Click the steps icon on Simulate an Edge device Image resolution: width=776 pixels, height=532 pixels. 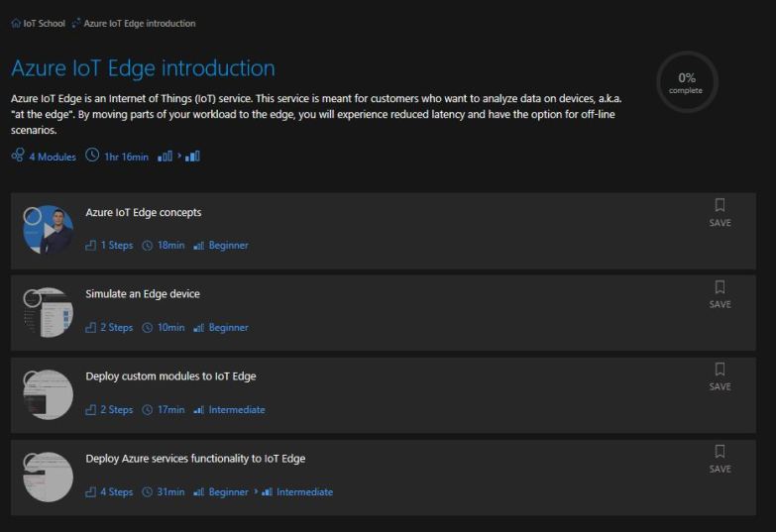click(x=90, y=328)
